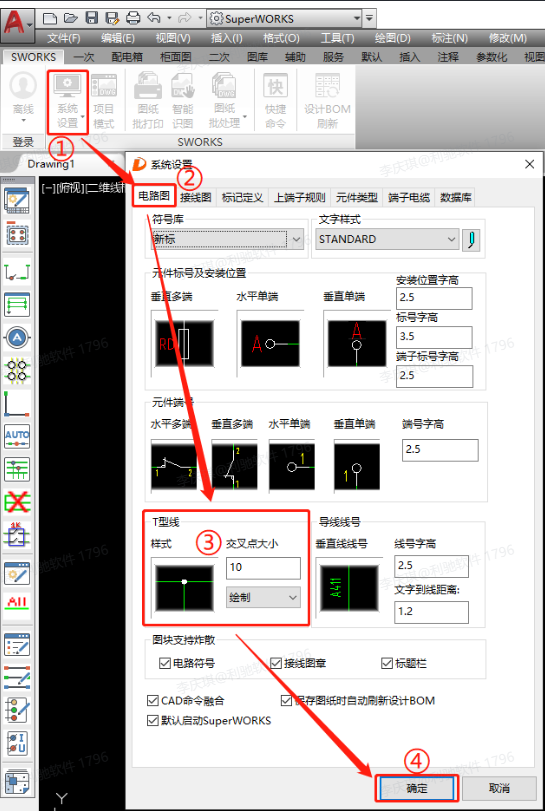Viewport: 545px width, 811px height.
Task: Open the 绘制 dropdown in T型线 section
Action: (x=263, y=597)
